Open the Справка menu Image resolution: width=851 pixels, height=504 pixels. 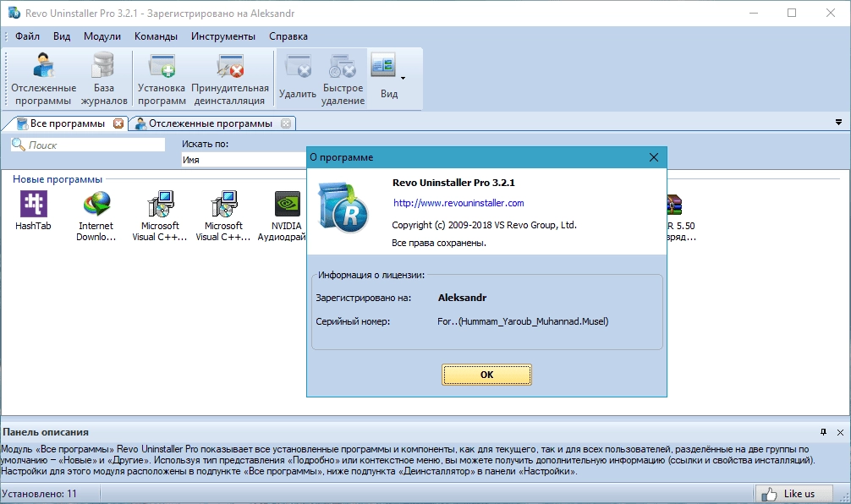click(288, 36)
